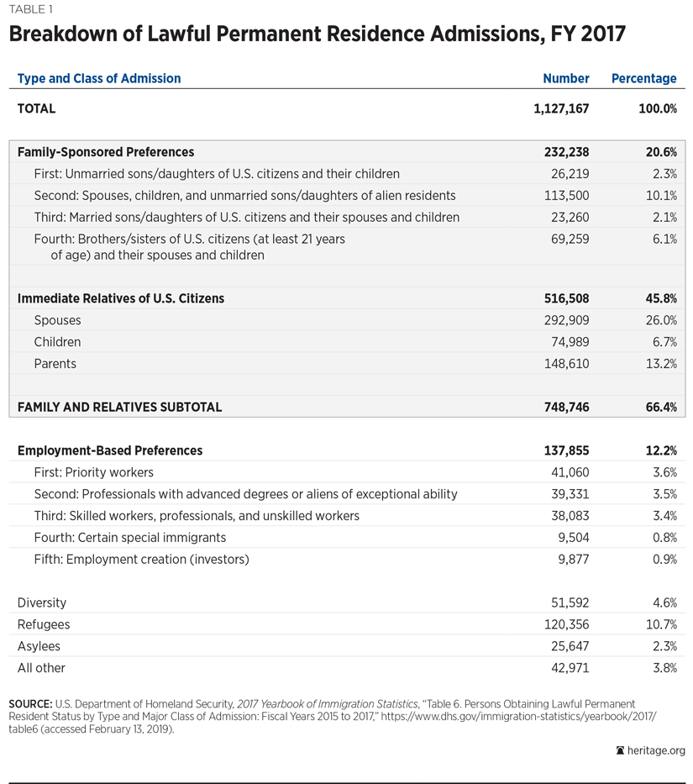Click the "TABLE 1" label

click(x=32, y=9)
